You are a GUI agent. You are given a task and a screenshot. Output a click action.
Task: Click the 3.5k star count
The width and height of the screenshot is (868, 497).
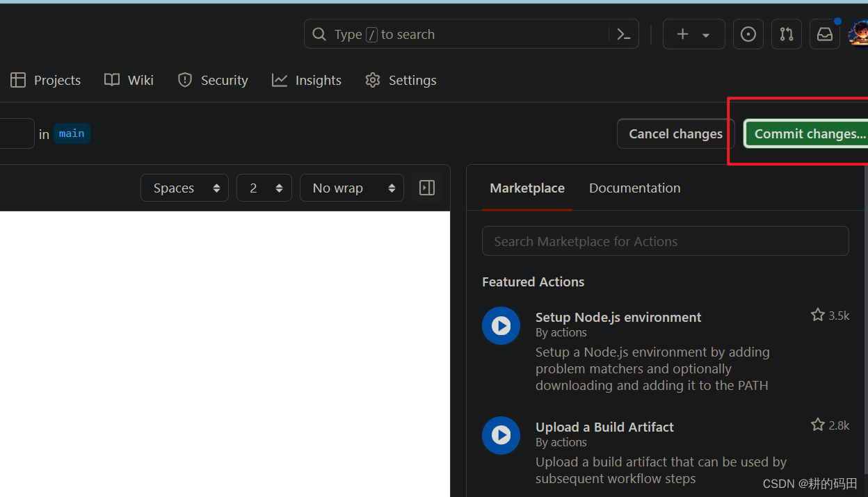[x=839, y=316]
